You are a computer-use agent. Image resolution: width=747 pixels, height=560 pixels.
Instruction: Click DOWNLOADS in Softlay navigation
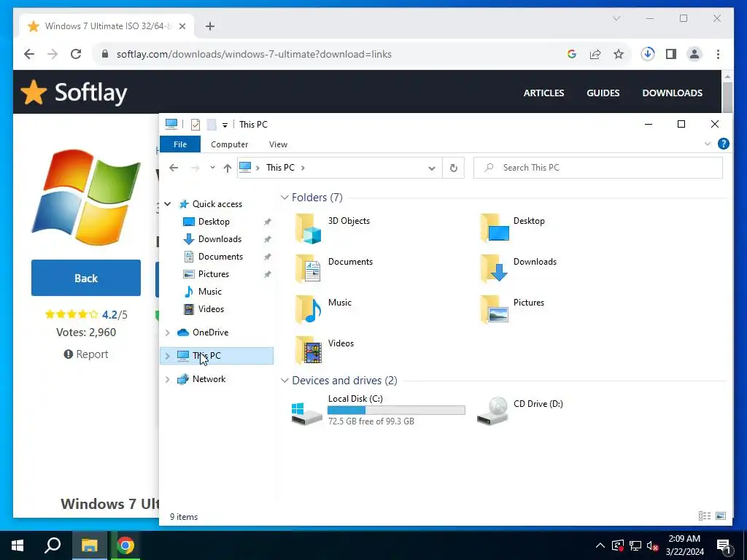click(672, 93)
